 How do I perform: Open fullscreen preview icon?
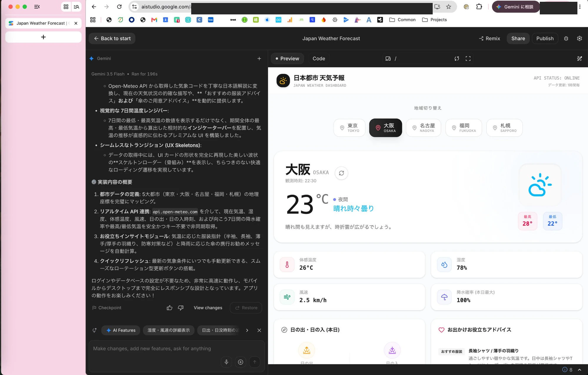coord(468,58)
